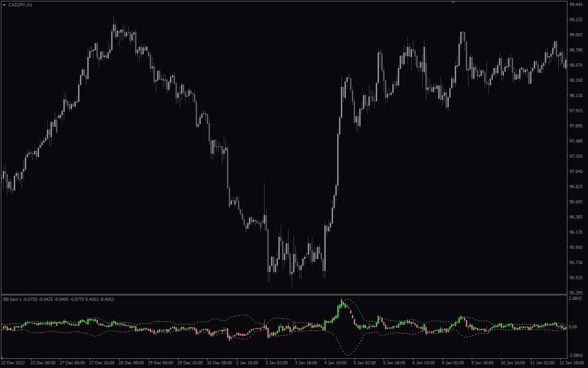Screen dimensions: 588x368
Task: Click the 3 Jan 02:00 time label
Action: pos(277,363)
